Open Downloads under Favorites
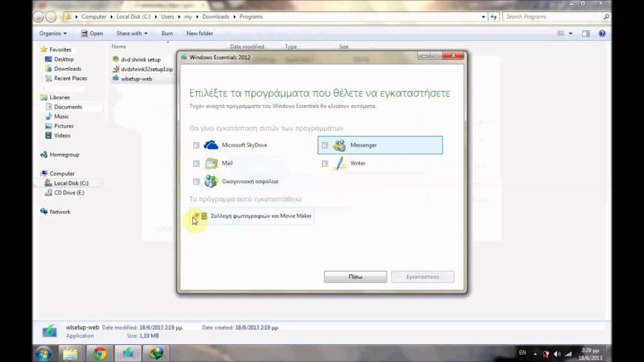Screen dimensions: 644x362 coord(67,69)
